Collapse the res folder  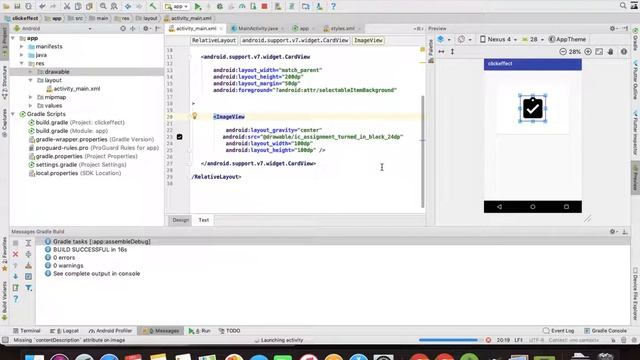(22, 64)
